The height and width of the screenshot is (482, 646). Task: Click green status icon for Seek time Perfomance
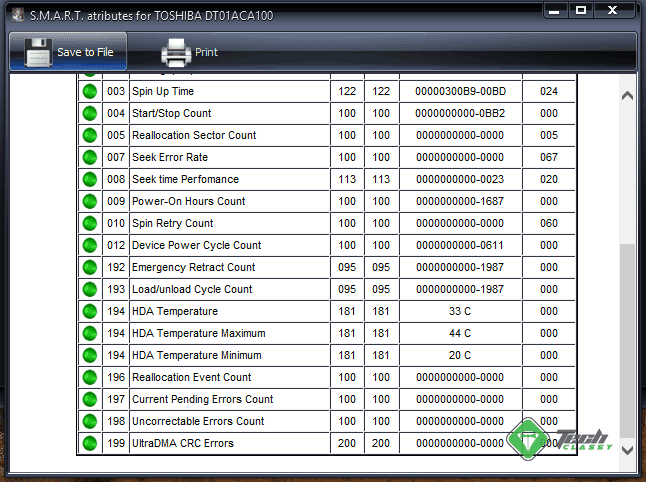click(x=90, y=179)
